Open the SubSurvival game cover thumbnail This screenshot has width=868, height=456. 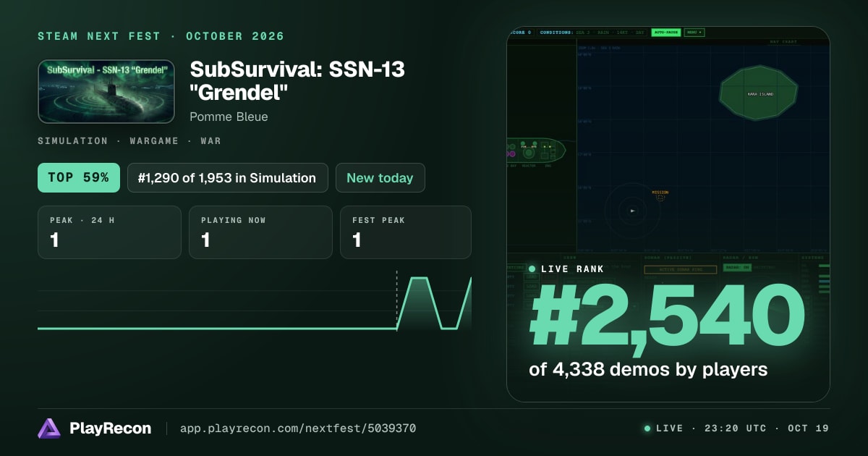(106, 91)
